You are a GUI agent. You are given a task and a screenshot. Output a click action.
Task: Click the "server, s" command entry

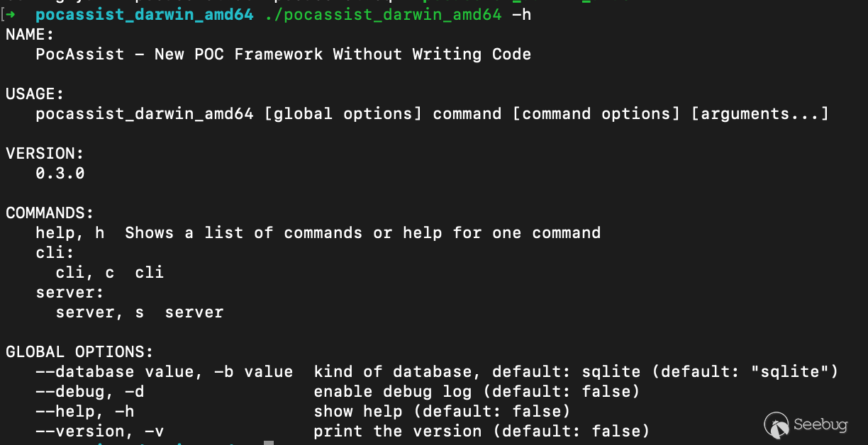click(x=99, y=312)
